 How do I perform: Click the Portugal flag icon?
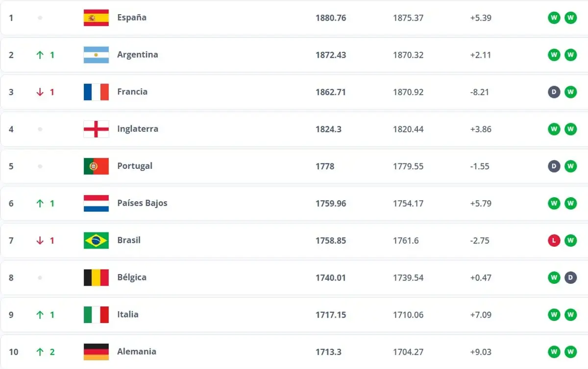96,166
